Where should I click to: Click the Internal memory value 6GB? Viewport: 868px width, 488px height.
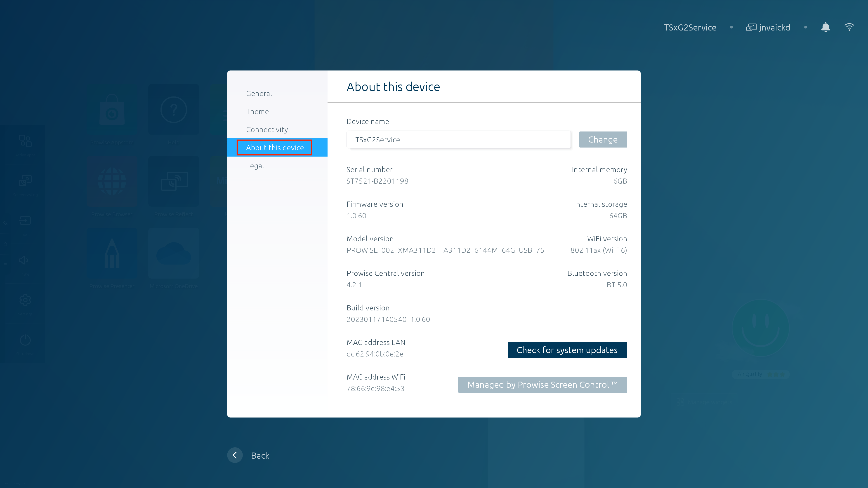click(620, 181)
